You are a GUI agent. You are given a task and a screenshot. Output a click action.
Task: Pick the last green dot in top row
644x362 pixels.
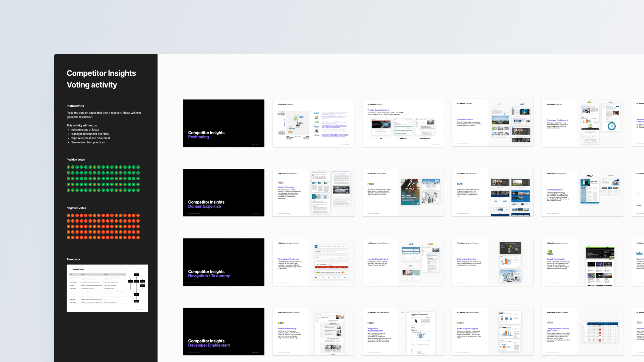138,167
